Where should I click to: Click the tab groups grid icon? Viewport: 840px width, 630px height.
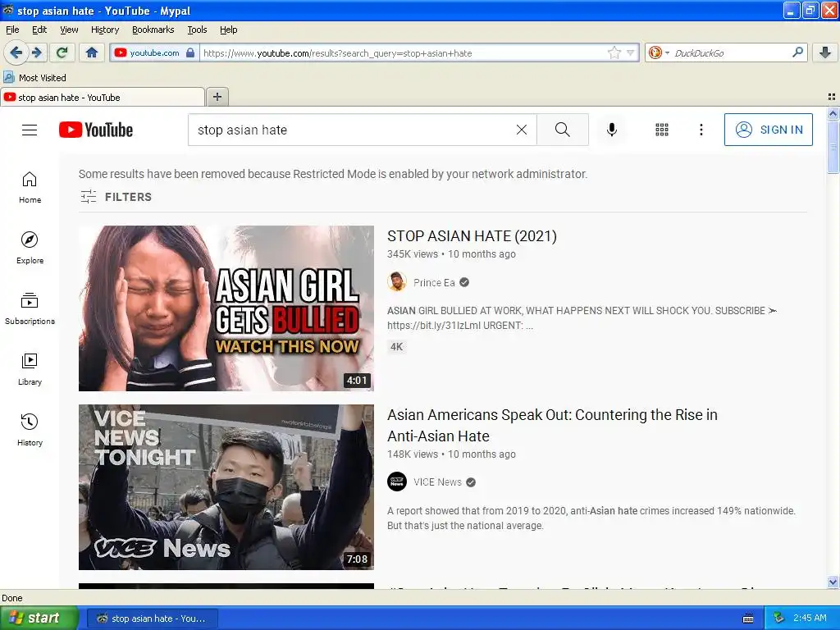832,97
